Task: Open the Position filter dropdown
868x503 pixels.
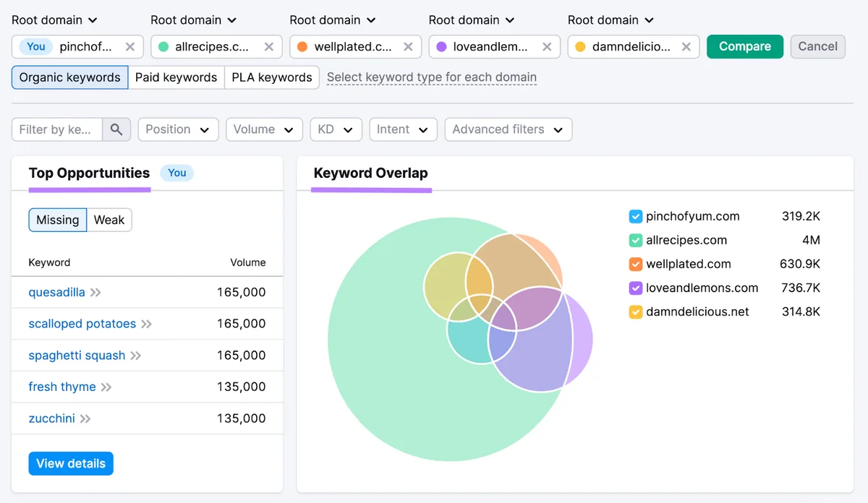Action: (x=178, y=129)
